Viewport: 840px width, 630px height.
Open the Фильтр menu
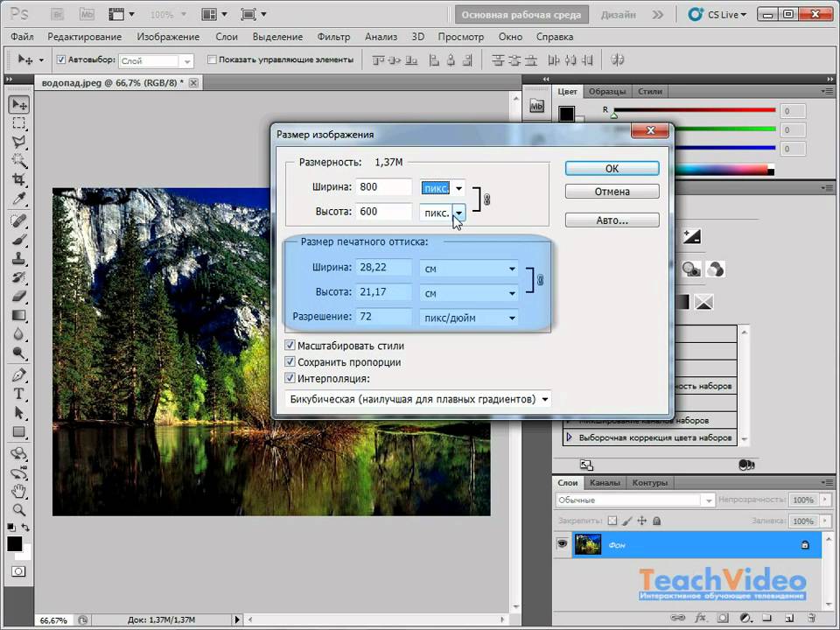(x=333, y=37)
